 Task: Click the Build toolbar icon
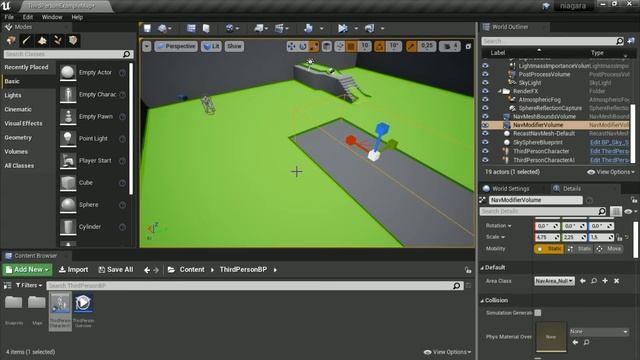pyautogui.click(x=308, y=28)
